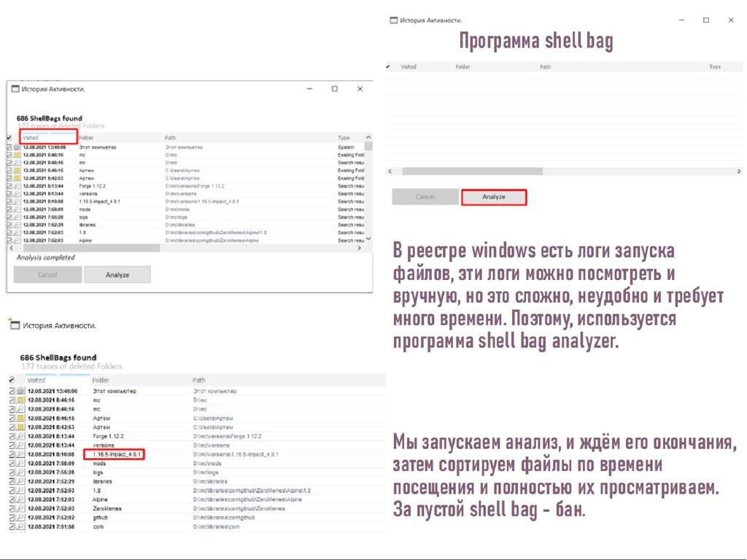
Task: Click magnifier icon on libraries row, enlarged list
Action: [x=20, y=481]
